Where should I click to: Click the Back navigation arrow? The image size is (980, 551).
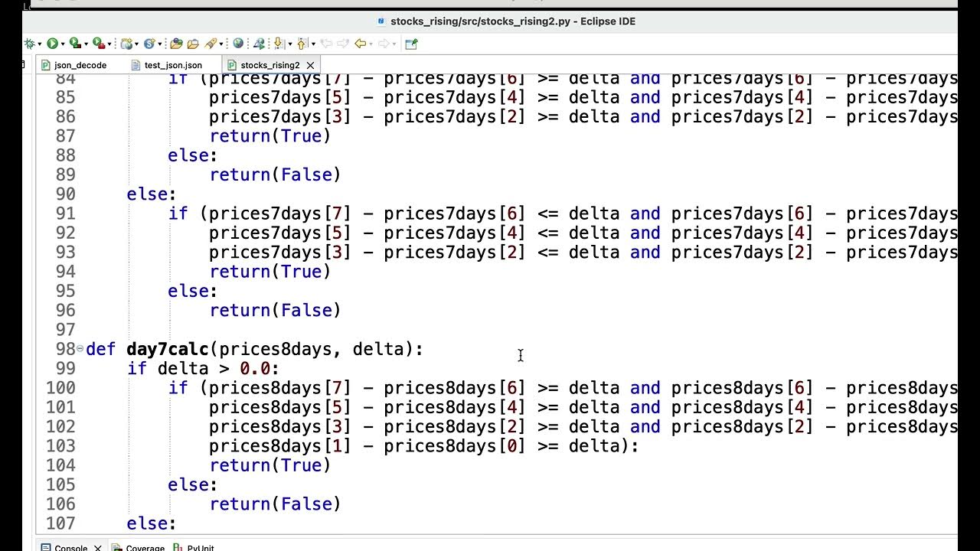tap(361, 44)
